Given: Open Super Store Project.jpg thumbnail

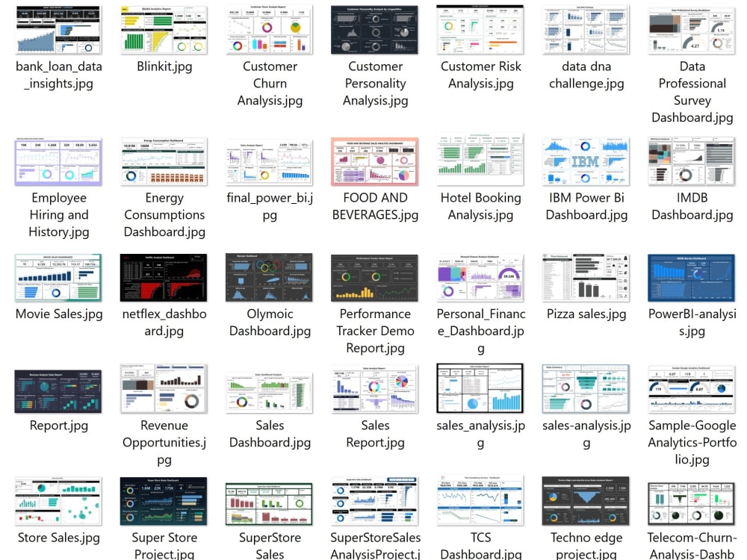Looking at the screenshot, I should (x=164, y=501).
